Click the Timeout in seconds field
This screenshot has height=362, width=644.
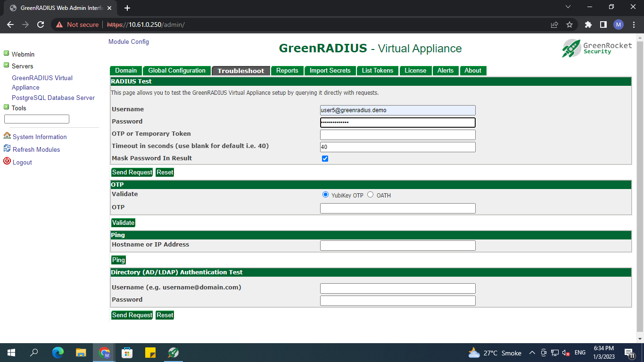[398, 147]
